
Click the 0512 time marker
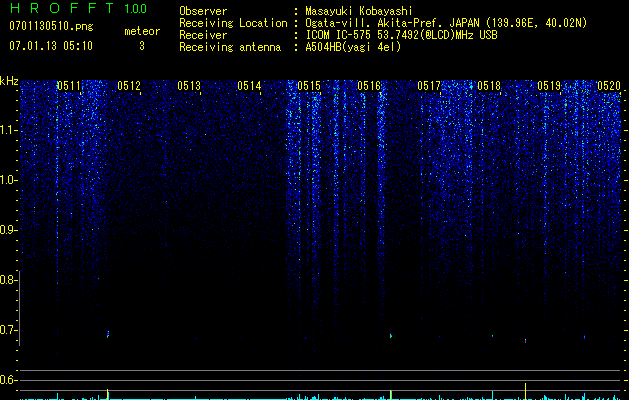pyautogui.click(x=129, y=86)
